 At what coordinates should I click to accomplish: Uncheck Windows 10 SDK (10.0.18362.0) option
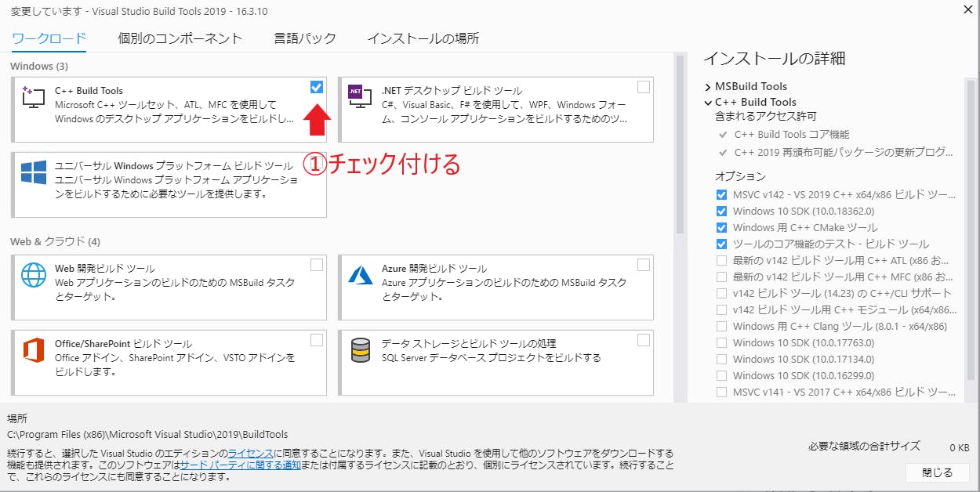(721, 211)
